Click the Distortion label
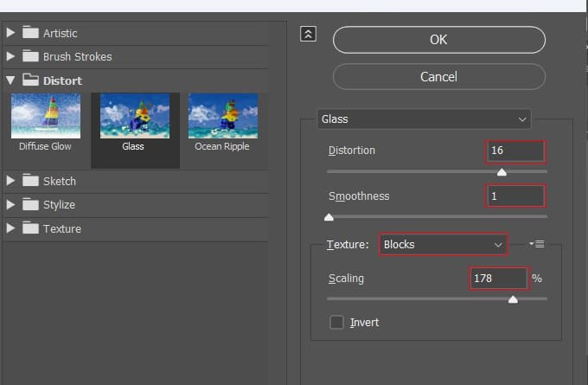 (x=351, y=150)
